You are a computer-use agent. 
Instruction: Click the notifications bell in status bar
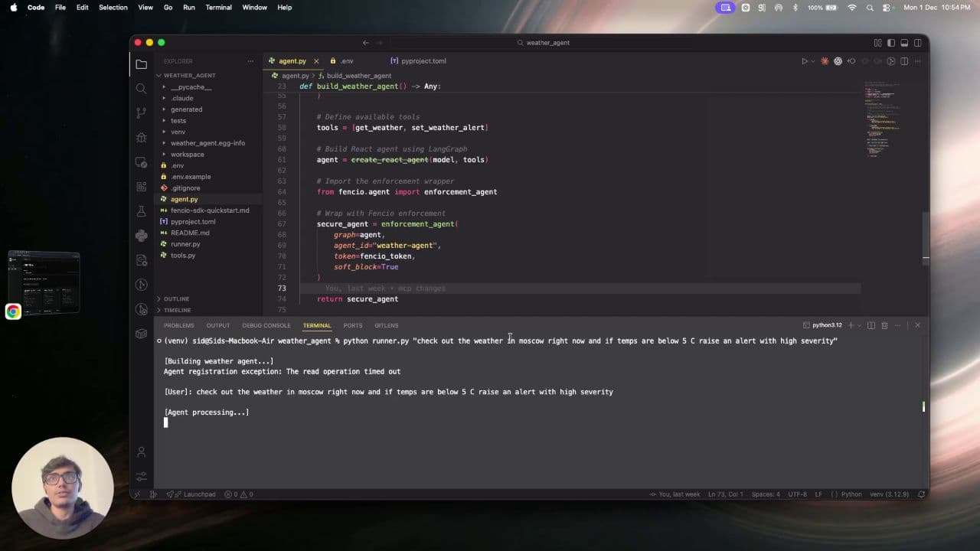[922, 494]
